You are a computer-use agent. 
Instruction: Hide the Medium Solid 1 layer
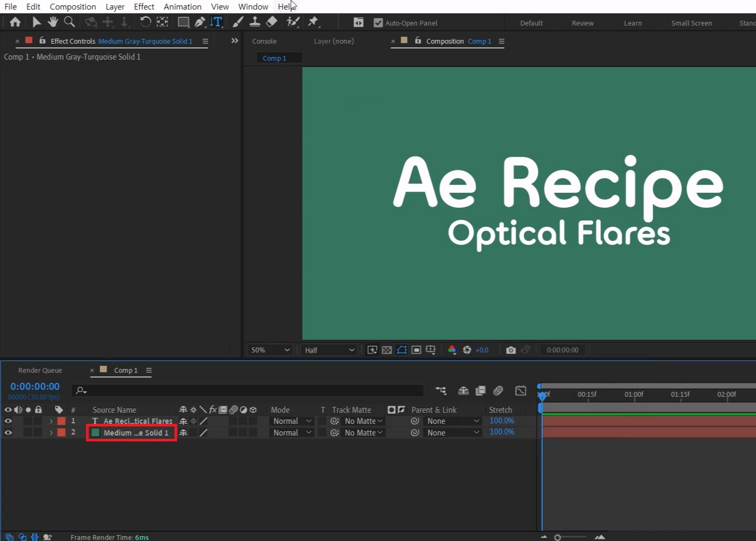8,432
